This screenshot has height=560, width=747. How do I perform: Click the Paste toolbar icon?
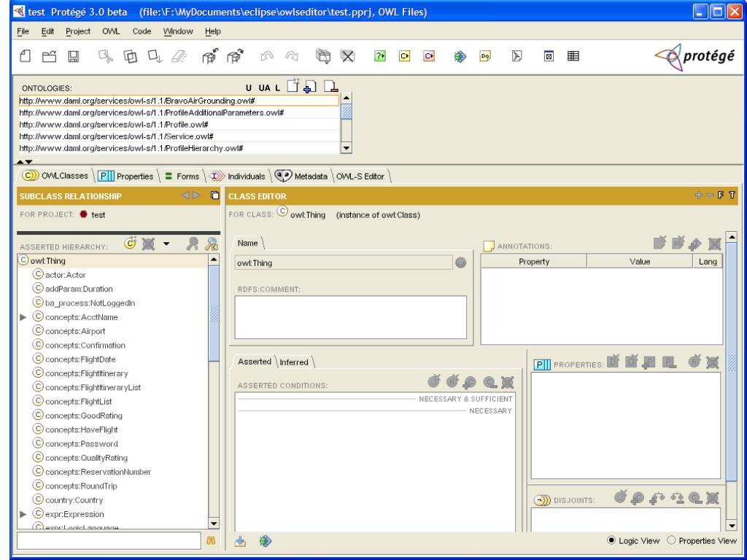[x=155, y=56]
